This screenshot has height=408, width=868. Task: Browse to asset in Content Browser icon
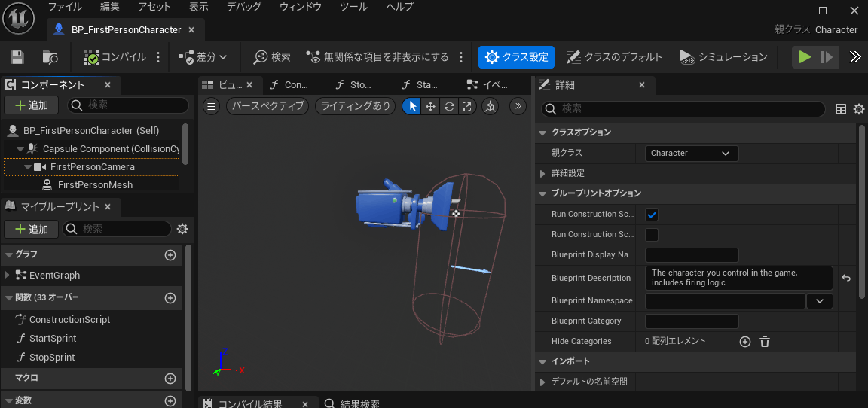pyautogui.click(x=50, y=57)
